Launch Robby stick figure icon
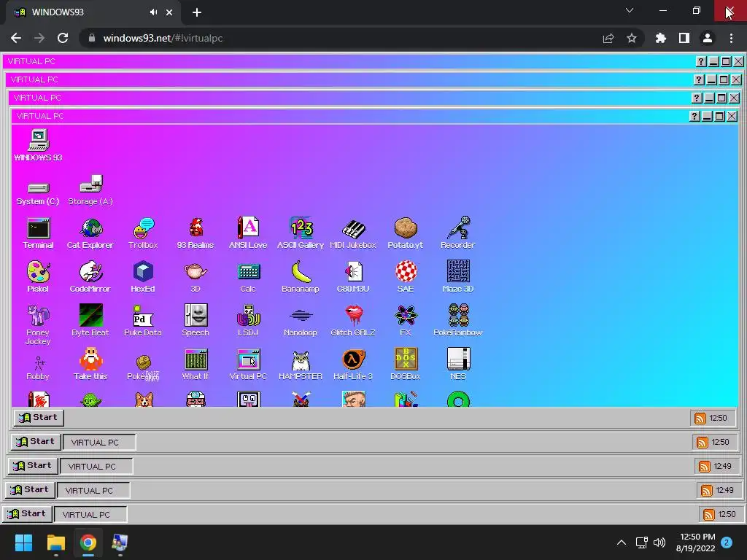Viewport: 747px width, 560px height. [38, 367]
